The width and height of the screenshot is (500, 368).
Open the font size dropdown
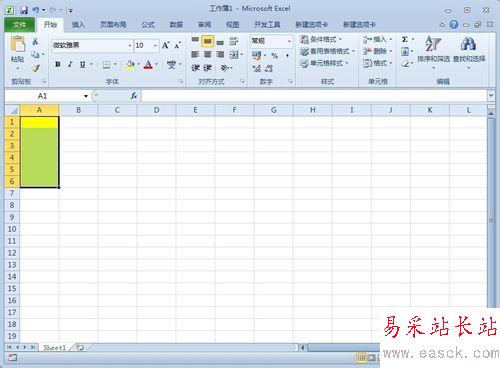(155, 45)
